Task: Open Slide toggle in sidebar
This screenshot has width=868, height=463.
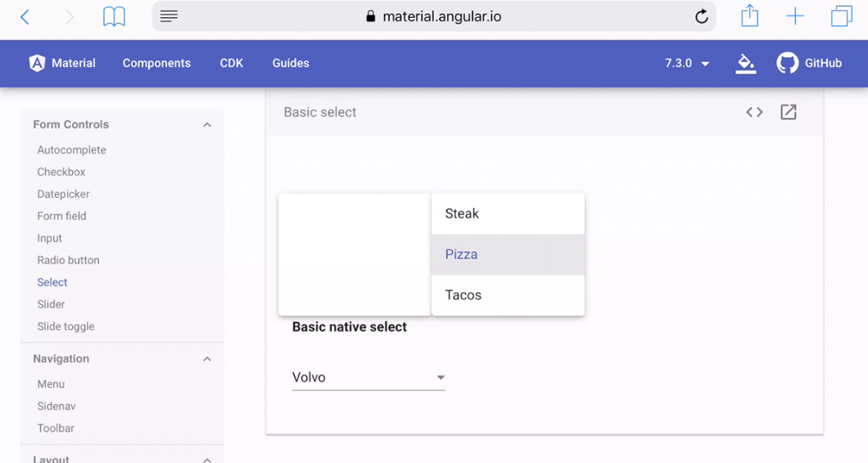Action: point(66,326)
